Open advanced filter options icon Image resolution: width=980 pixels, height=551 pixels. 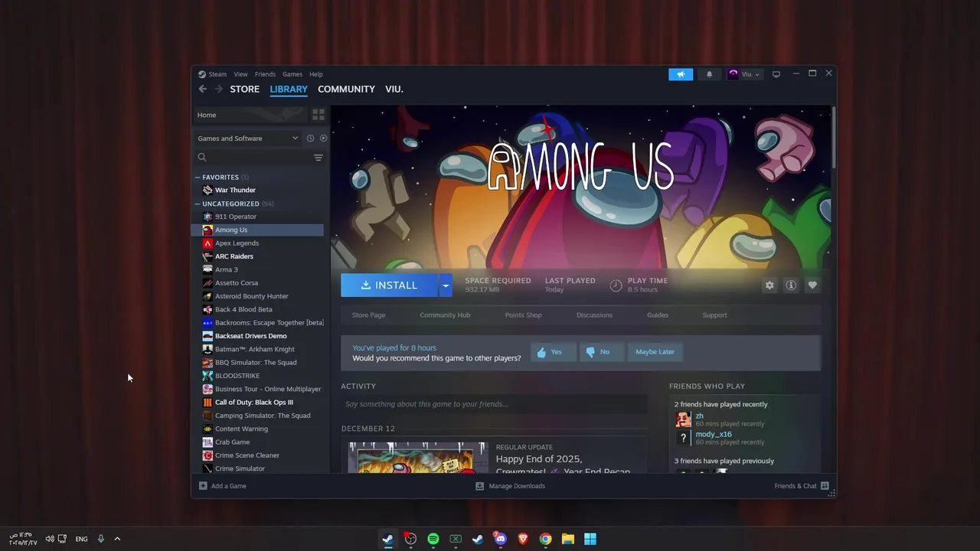coord(318,158)
